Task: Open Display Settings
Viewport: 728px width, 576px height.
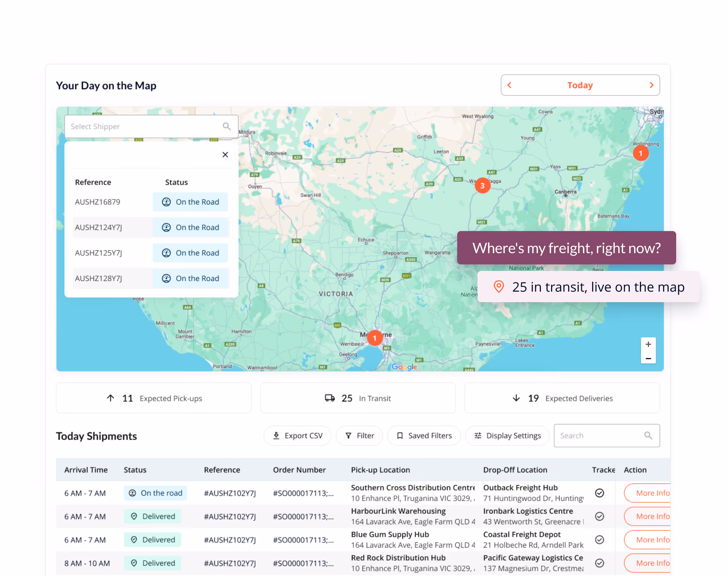Action: [x=508, y=436]
